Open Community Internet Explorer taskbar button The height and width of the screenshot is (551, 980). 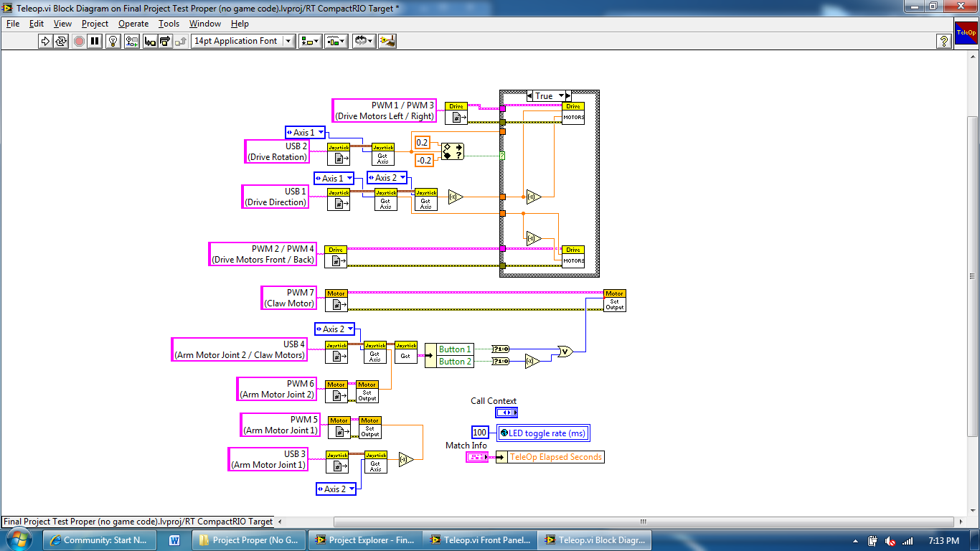point(100,540)
